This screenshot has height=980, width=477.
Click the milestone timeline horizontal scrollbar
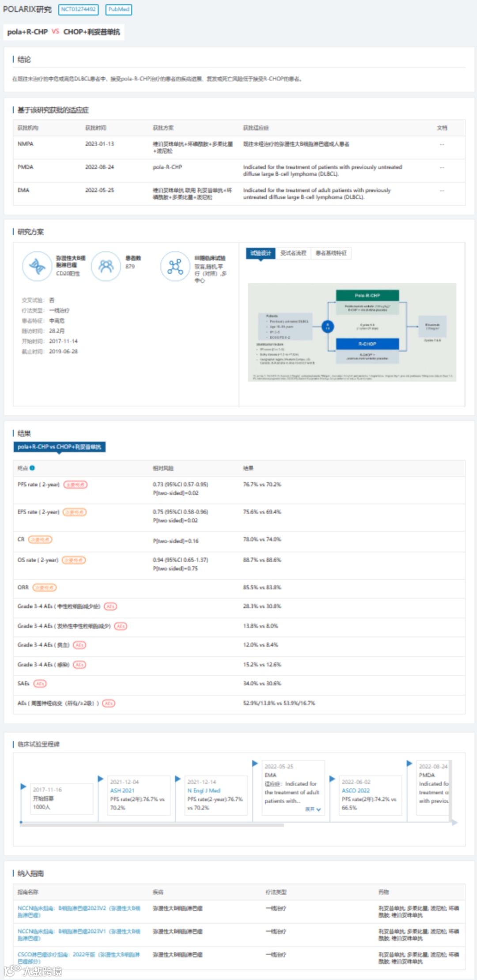point(152,825)
